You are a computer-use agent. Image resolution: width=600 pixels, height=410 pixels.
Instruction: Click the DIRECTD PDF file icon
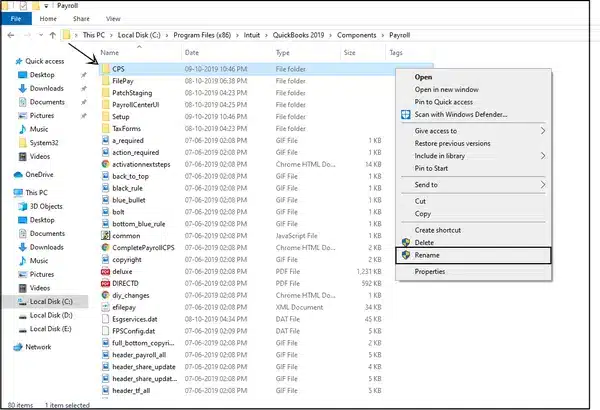[106, 283]
